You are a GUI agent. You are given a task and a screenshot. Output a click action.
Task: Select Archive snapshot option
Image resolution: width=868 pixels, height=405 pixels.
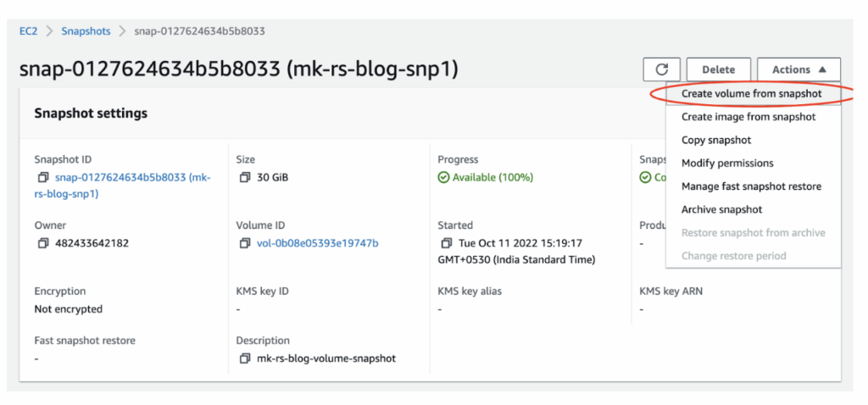(x=721, y=209)
